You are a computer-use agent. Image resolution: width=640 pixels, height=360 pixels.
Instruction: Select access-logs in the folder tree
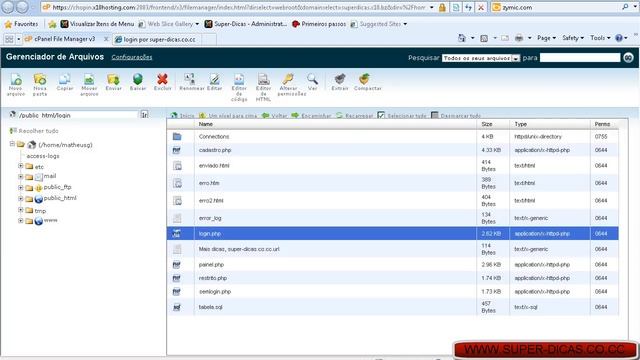tap(43, 156)
